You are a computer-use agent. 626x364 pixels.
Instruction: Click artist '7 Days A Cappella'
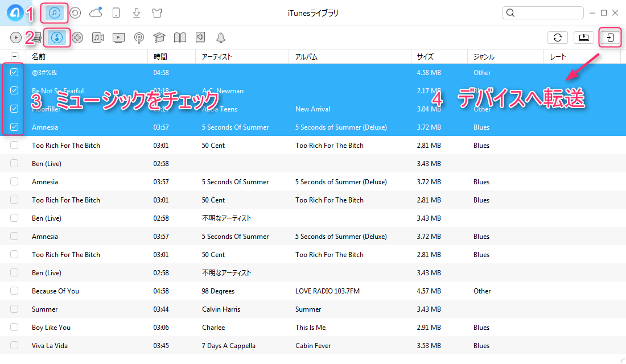[229, 346]
